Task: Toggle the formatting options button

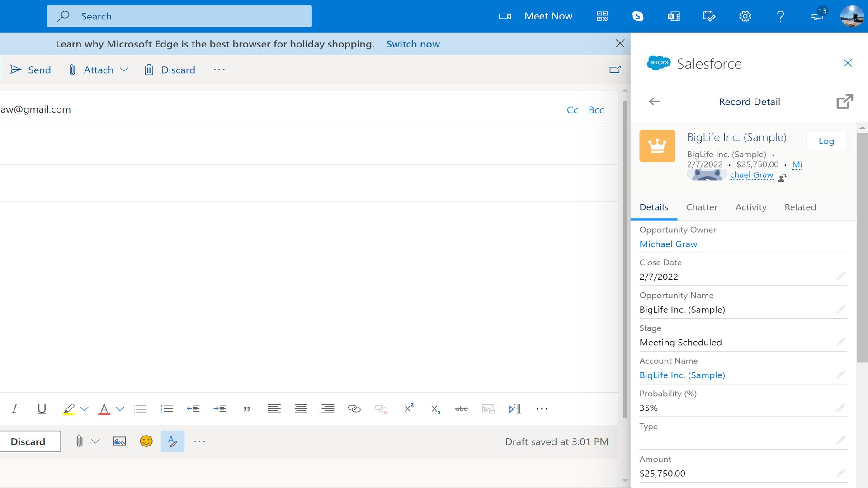Action: (172, 441)
